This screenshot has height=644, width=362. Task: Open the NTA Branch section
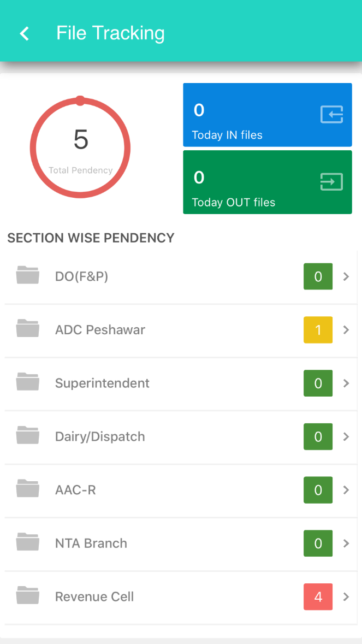click(91, 543)
